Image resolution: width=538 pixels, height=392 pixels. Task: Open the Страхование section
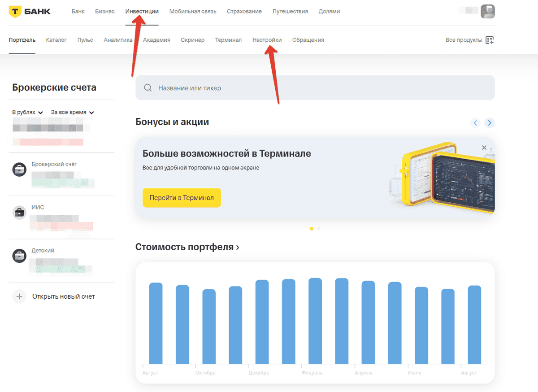(x=244, y=11)
